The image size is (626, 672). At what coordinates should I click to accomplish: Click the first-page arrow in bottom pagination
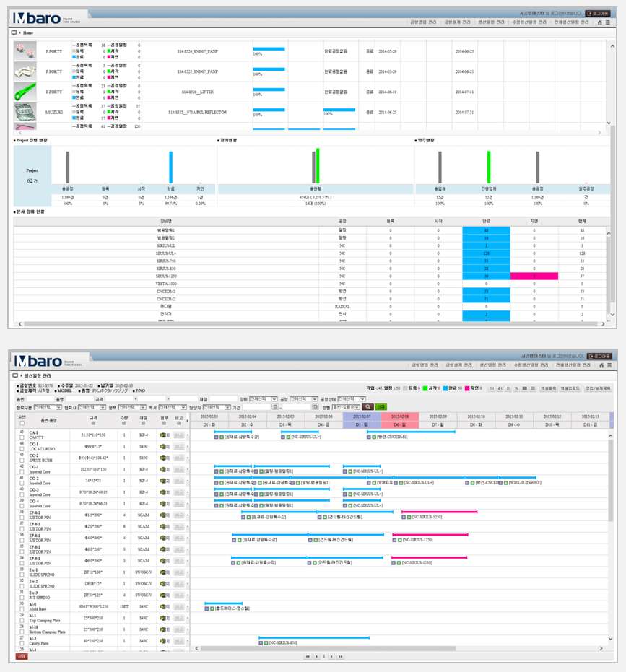click(308, 656)
